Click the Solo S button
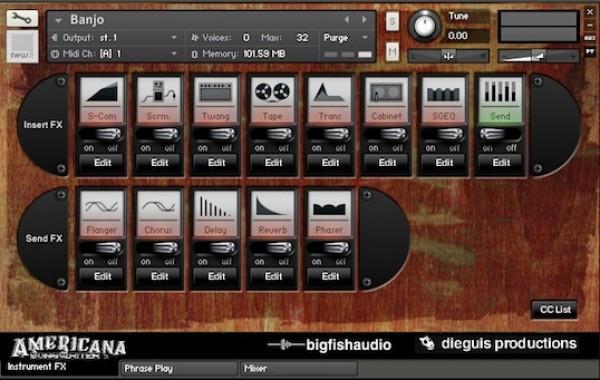Viewport: 600px width, 380px height. (392, 21)
